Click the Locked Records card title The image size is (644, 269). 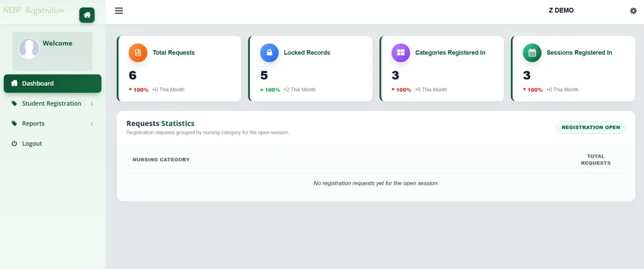click(x=307, y=53)
